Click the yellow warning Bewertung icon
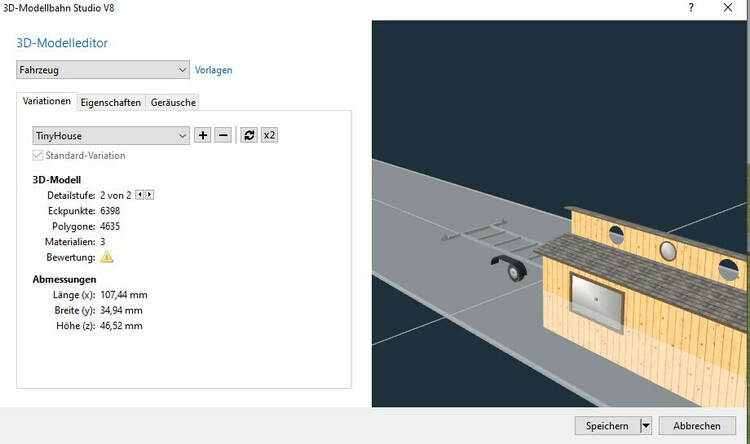Image resolution: width=750 pixels, height=444 pixels. click(107, 257)
